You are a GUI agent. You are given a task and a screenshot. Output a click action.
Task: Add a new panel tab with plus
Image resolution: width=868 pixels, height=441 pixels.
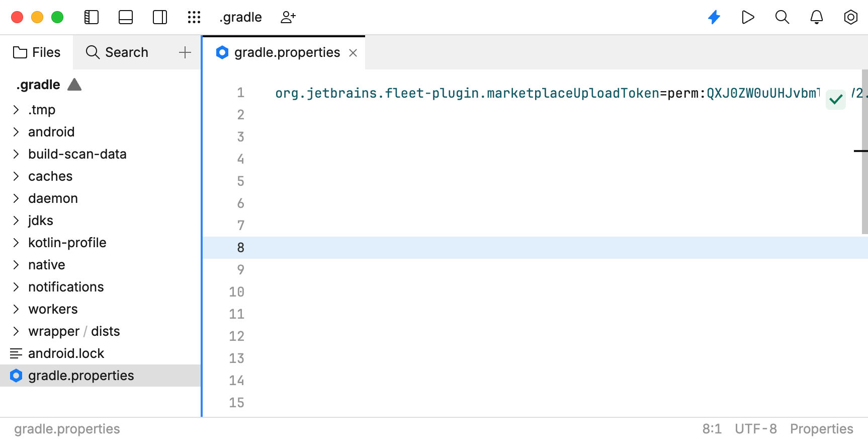185,52
